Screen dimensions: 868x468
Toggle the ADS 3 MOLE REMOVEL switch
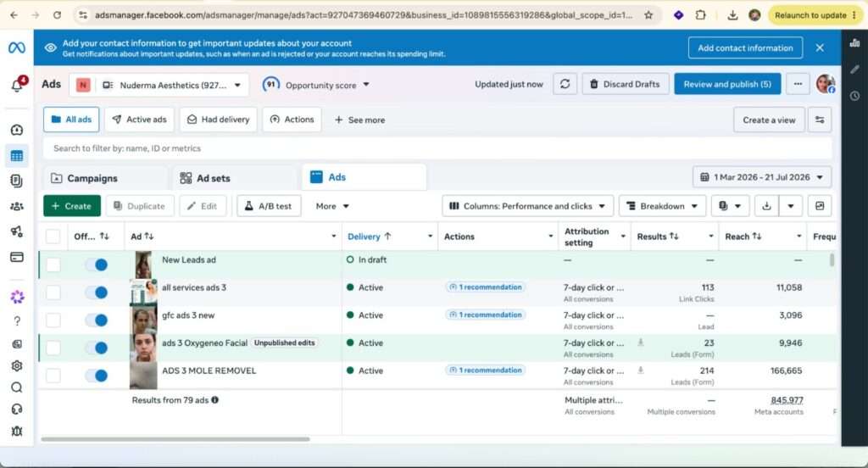(x=97, y=376)
